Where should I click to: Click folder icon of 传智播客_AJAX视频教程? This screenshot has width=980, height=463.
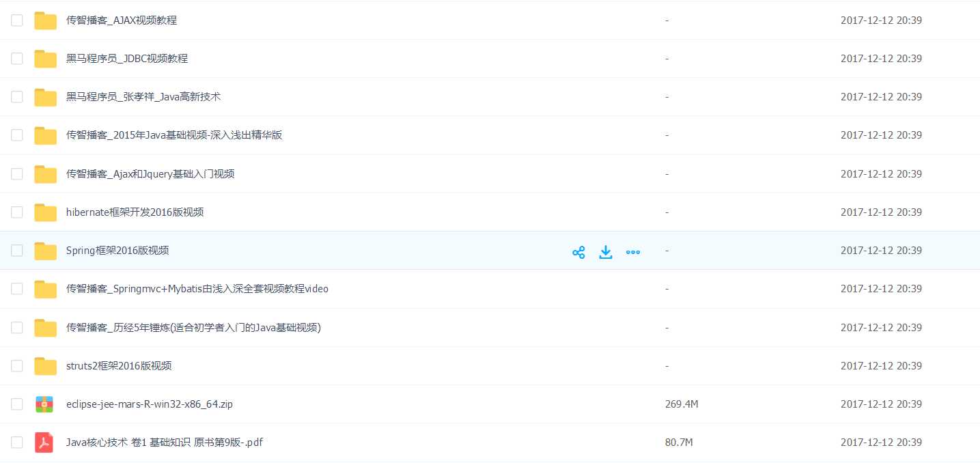46,21
